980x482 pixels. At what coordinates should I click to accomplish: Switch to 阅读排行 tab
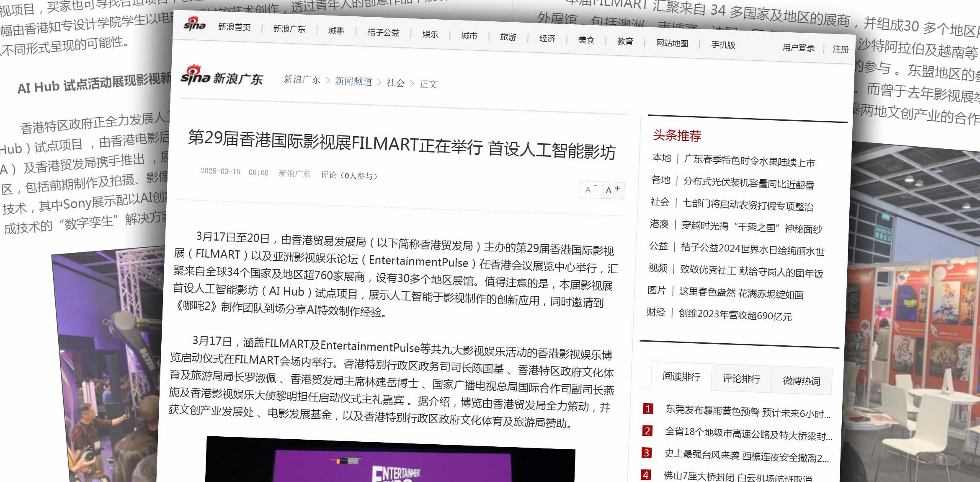pyautogui.click(x=681, y=376)
